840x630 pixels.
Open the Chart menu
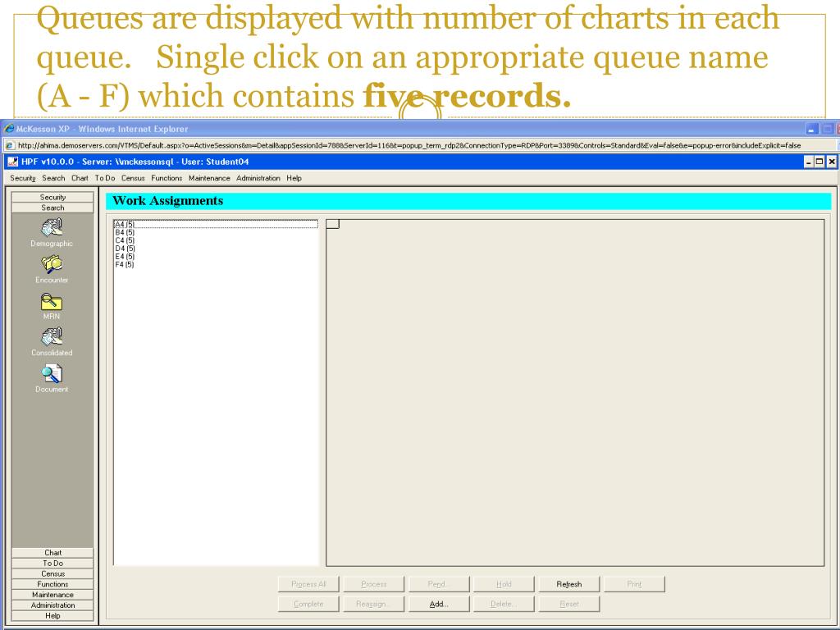pyautogui.click(x=80, y=178)
